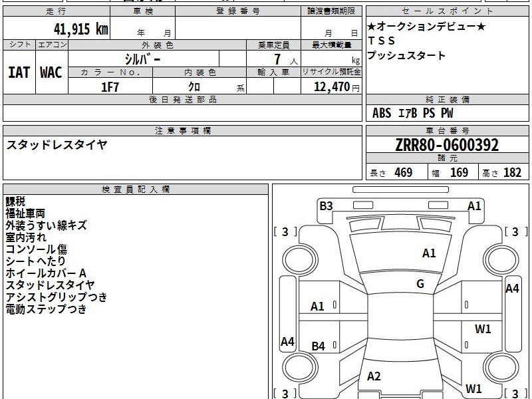Click the color number 1F7 cell
Image resolution: width=532 pixels, height=399 pixels.
click(110, 87)
